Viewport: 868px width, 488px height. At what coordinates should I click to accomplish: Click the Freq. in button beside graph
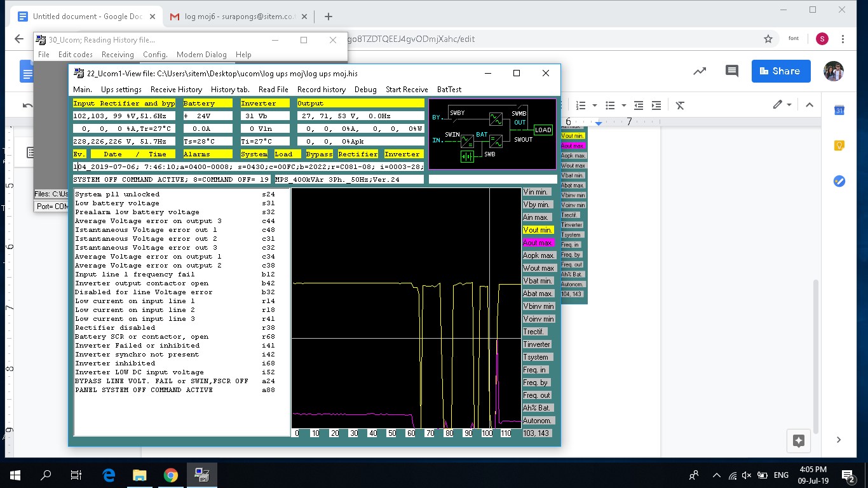tap(535, 370)
